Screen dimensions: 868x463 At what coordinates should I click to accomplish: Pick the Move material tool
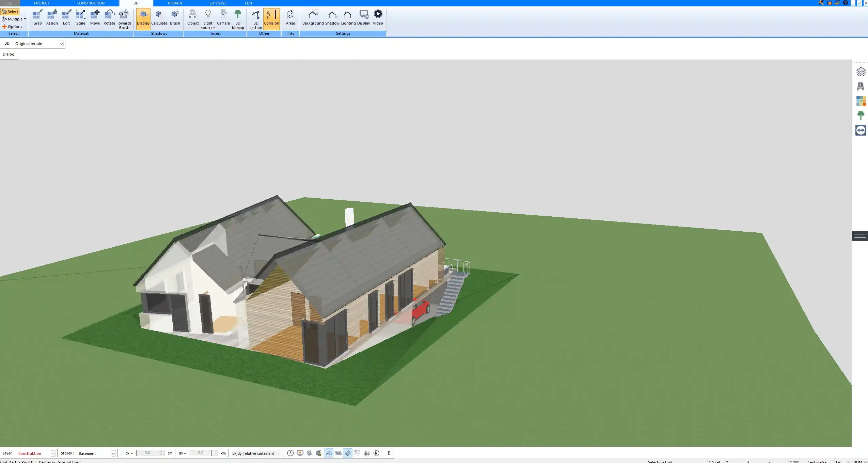(x=95, y=17)
